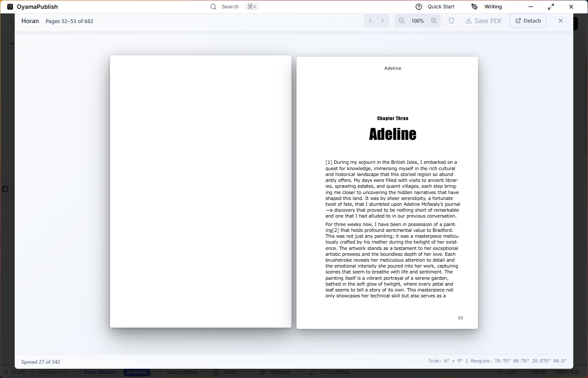Image resolution: width=588 pixels, height=378 pixels.
Task: Save the book as PDF
Action: coord(484,20)
